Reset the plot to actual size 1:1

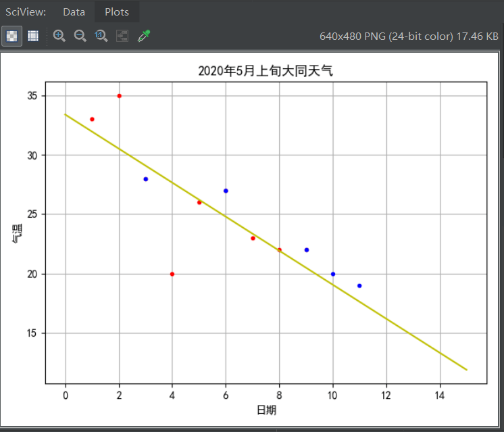click(x=101, y=36)
